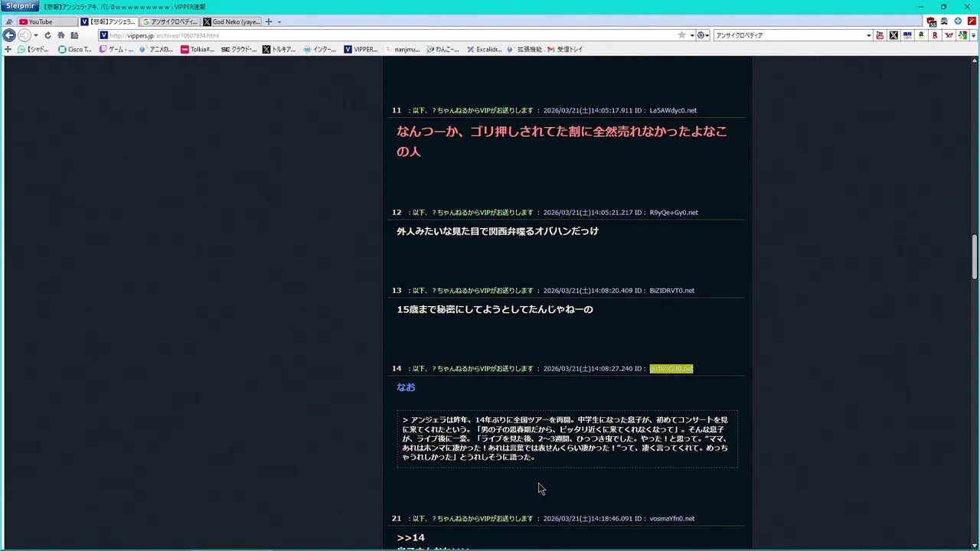This screenshot has width=980, height=551.
Task: Click the vertical scrollbar thumb
Action: 975,257
